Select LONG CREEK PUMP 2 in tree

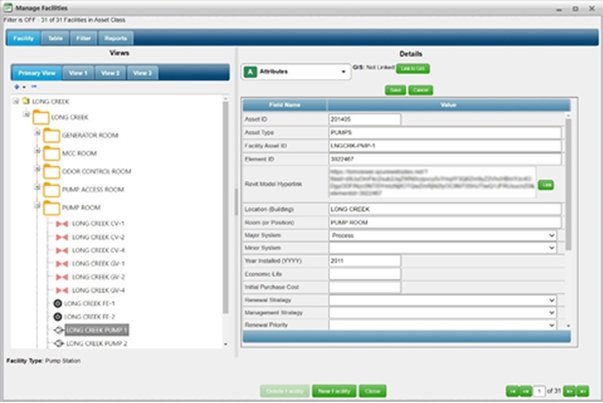95,343
